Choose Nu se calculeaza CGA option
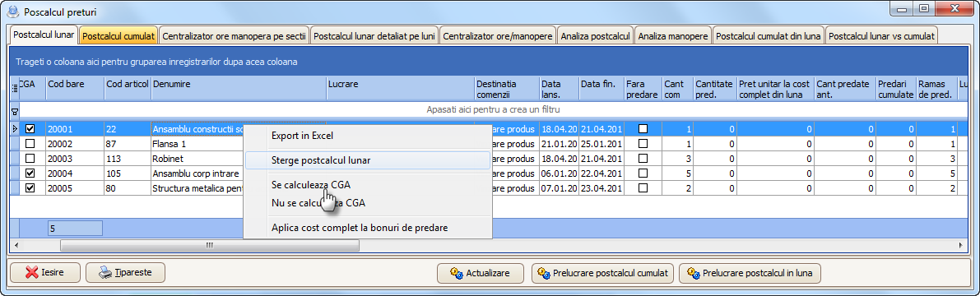 pos(368,203)
